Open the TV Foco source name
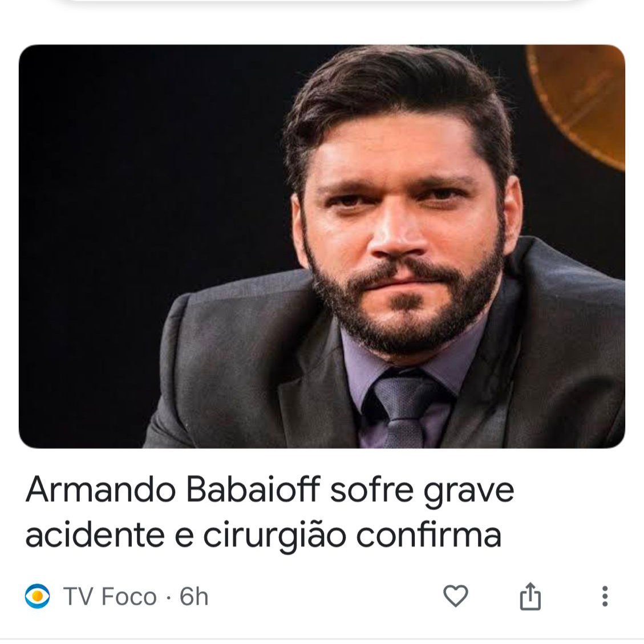Screen dimensions: 644x644 pos(110,596)
